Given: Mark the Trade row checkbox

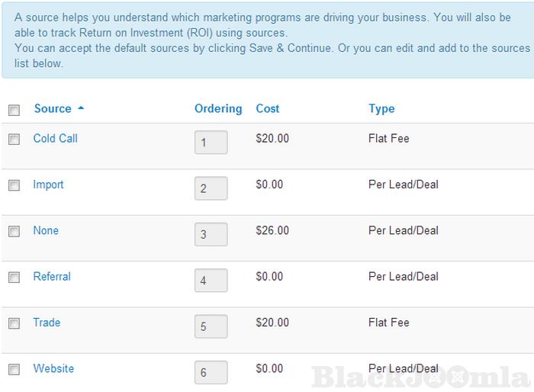Looking at the screenshot, I should (x=14, y=323).
